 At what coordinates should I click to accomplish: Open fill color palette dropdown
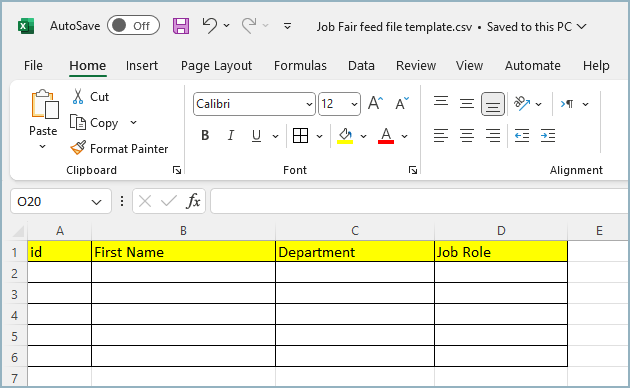pos(364,136)
